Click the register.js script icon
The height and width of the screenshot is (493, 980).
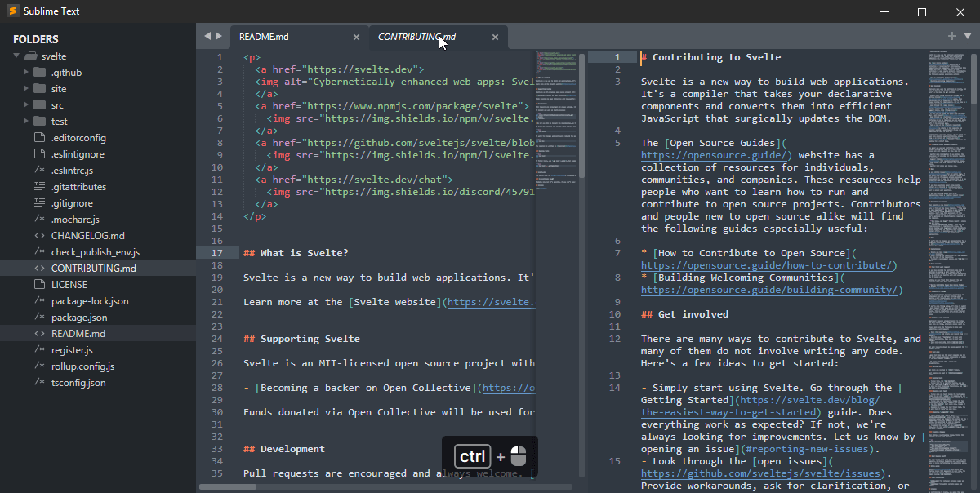pyautogui.click(x=39, y=350)
